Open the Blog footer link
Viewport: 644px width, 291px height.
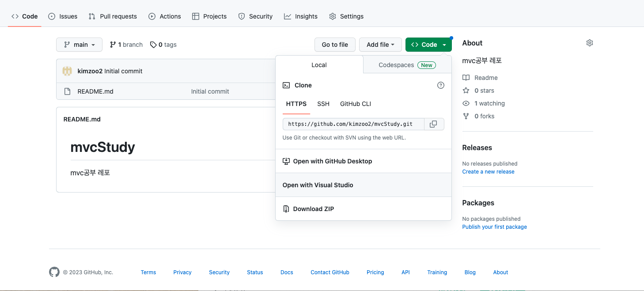click(470, 272)
